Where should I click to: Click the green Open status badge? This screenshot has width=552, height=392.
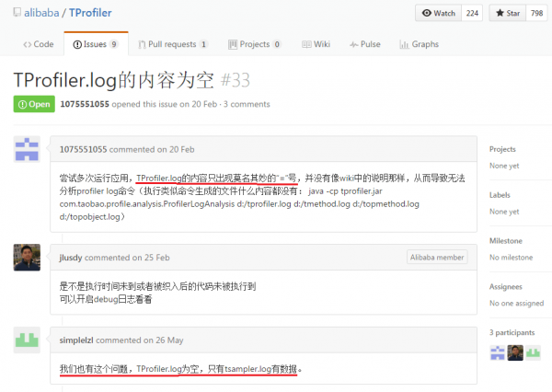pyautogui.click(x=34, y=104)
